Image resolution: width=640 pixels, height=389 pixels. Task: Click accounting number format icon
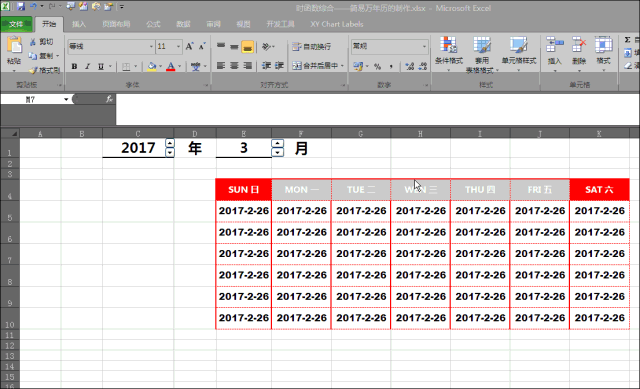tap(358, 66)
